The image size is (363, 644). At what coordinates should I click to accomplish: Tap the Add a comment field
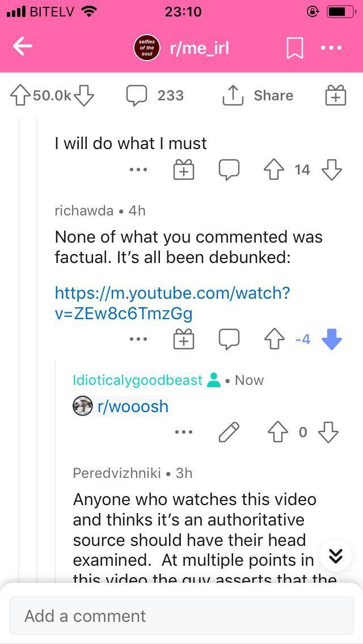click(x=181, y=616)
